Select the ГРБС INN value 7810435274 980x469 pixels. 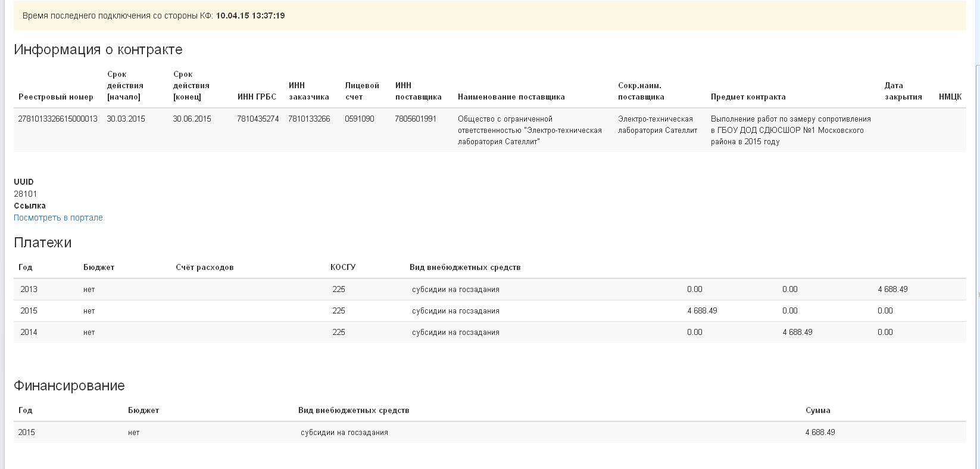pos(258,119)
